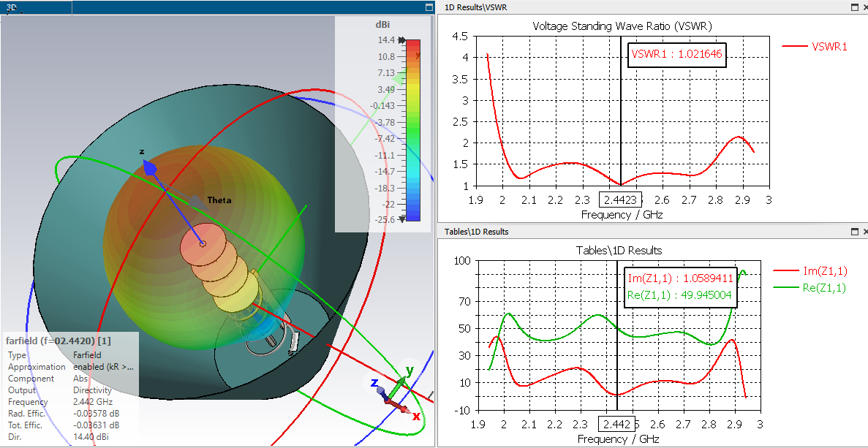Click the Frequency '2.442 GHz' value

click(93, 402)
